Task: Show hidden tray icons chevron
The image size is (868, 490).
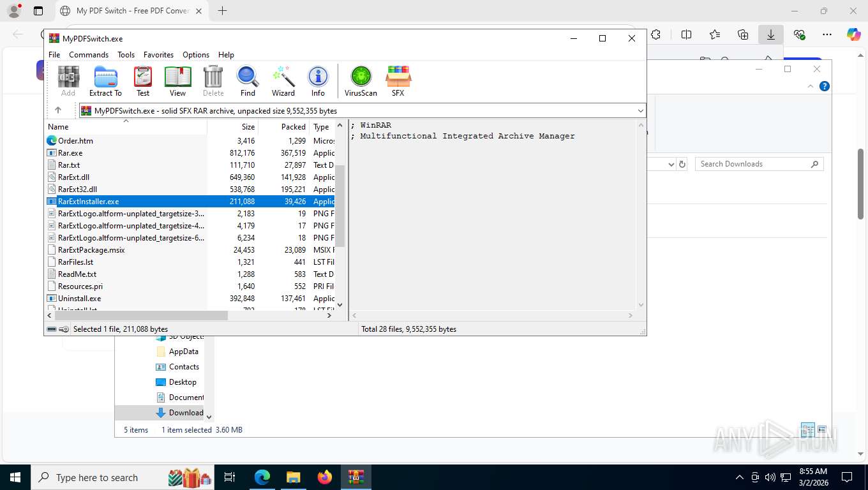Action: tap(740, 477)
